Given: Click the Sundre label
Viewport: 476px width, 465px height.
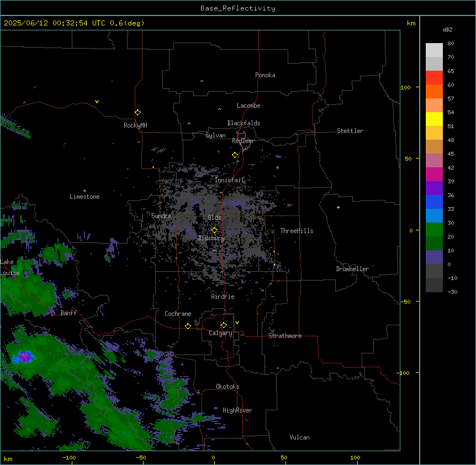Looking at the screenshot, I should [161, 216].
